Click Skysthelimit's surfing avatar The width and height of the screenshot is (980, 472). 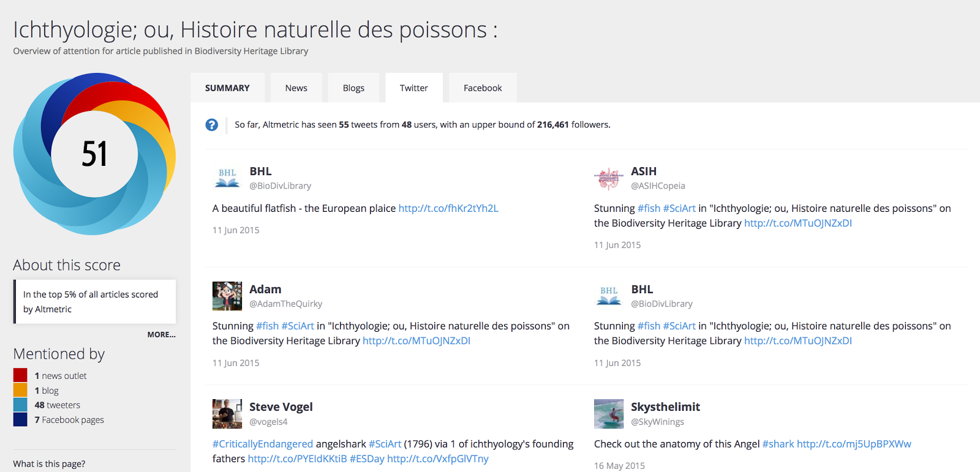coord(609,414)
